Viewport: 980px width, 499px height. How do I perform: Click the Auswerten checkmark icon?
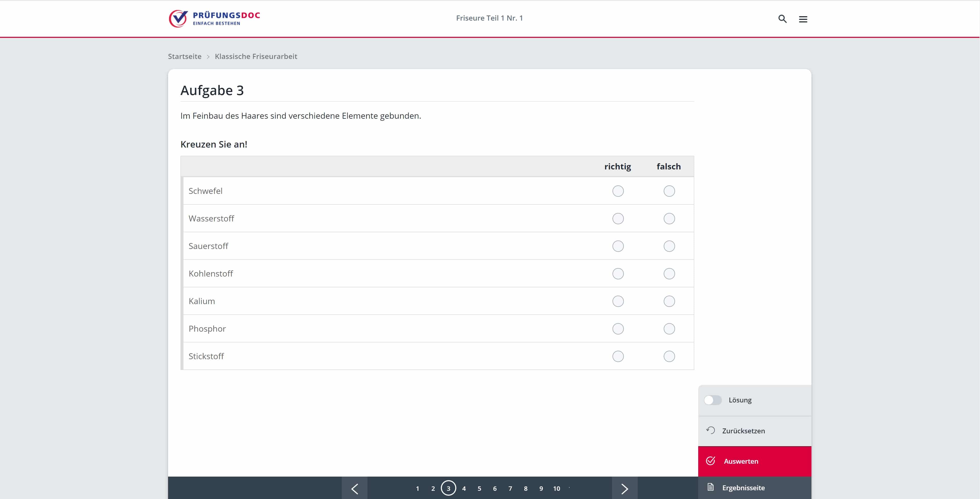tap(710, 461)
